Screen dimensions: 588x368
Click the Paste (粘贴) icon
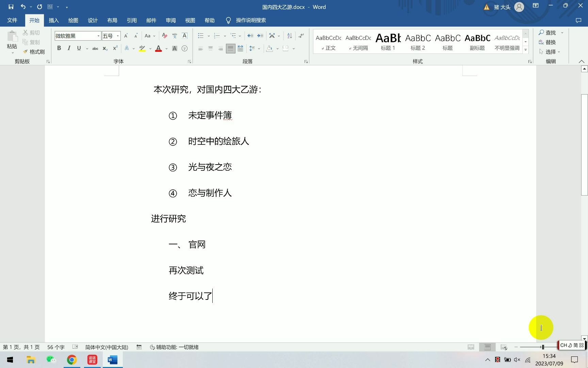click(x=12, y=39)
